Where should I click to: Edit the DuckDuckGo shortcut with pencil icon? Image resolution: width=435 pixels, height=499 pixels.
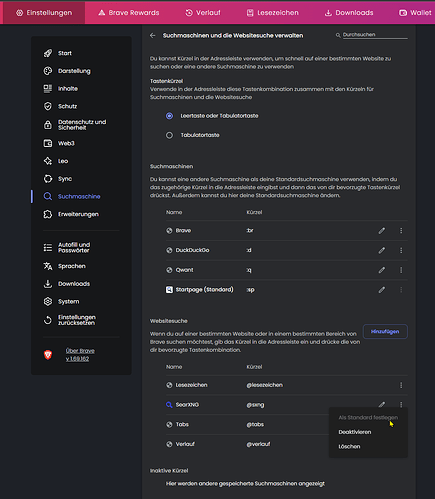tap(382, 250)
